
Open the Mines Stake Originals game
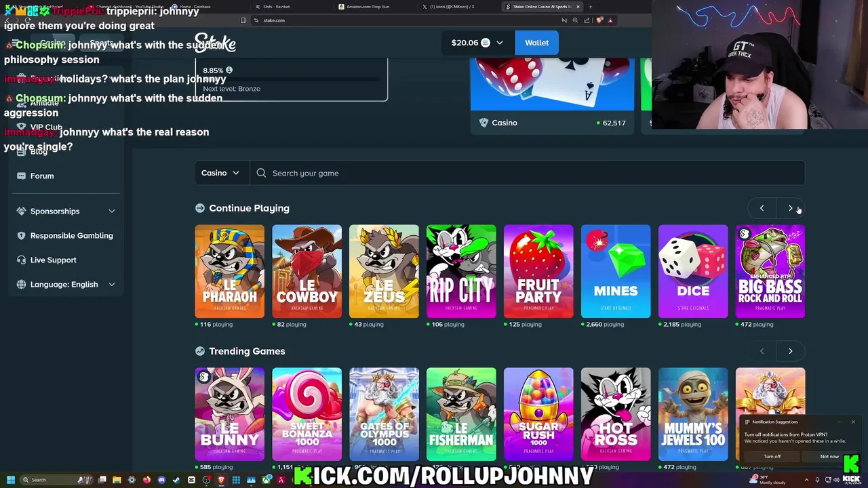[616, 271]
